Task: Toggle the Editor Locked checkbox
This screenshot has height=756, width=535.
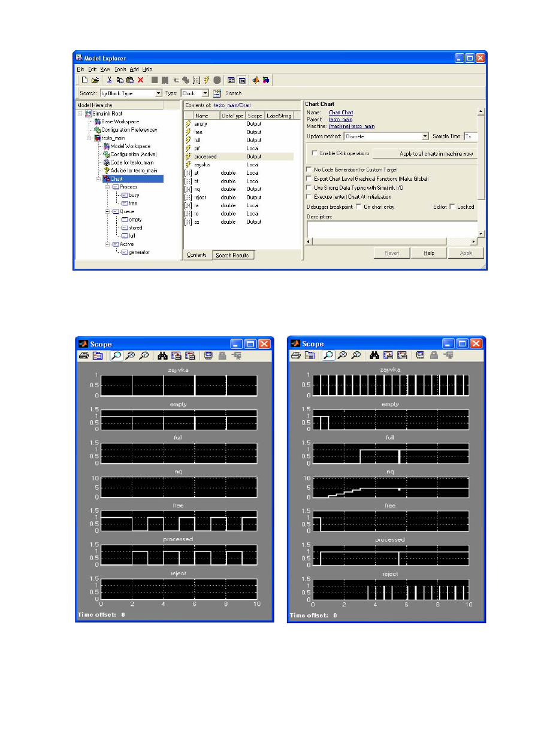Action: [x=452, y=207]
